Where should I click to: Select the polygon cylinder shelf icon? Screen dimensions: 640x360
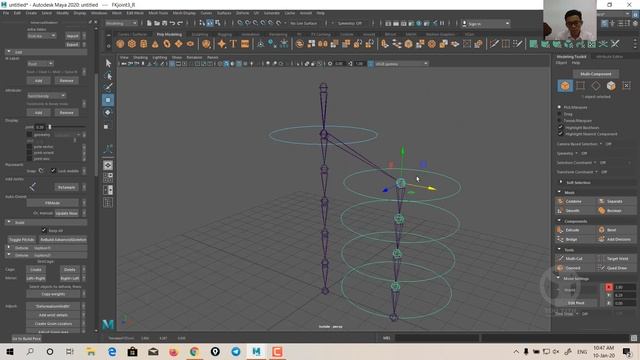pyautogui.click(x=144, y=44)
